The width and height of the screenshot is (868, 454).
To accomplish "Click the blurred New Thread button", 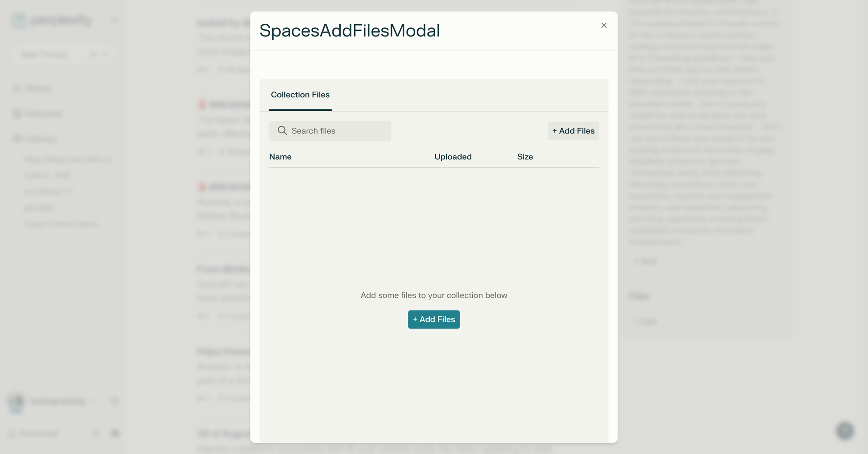I will coord(64,54).
